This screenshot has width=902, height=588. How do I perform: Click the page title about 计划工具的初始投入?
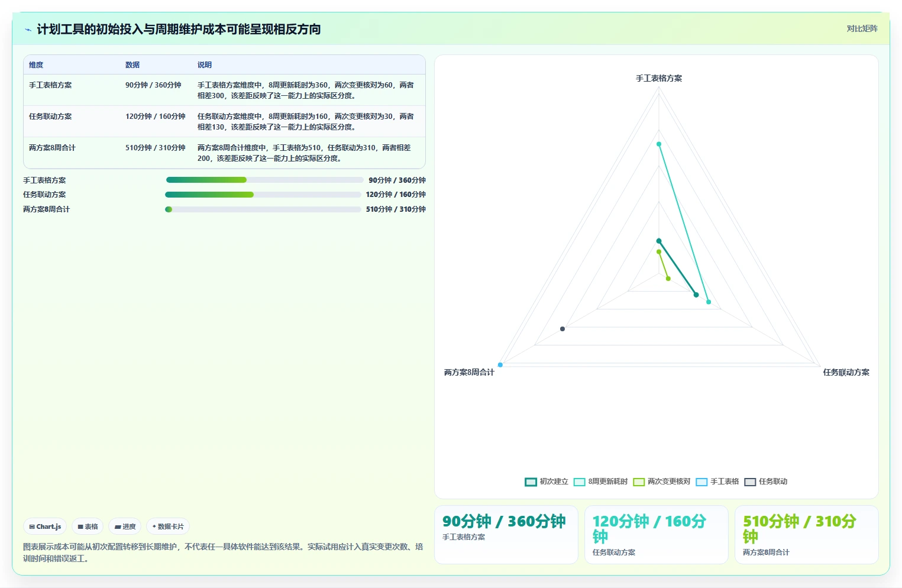pyautogui.click(x=179, y=29)
